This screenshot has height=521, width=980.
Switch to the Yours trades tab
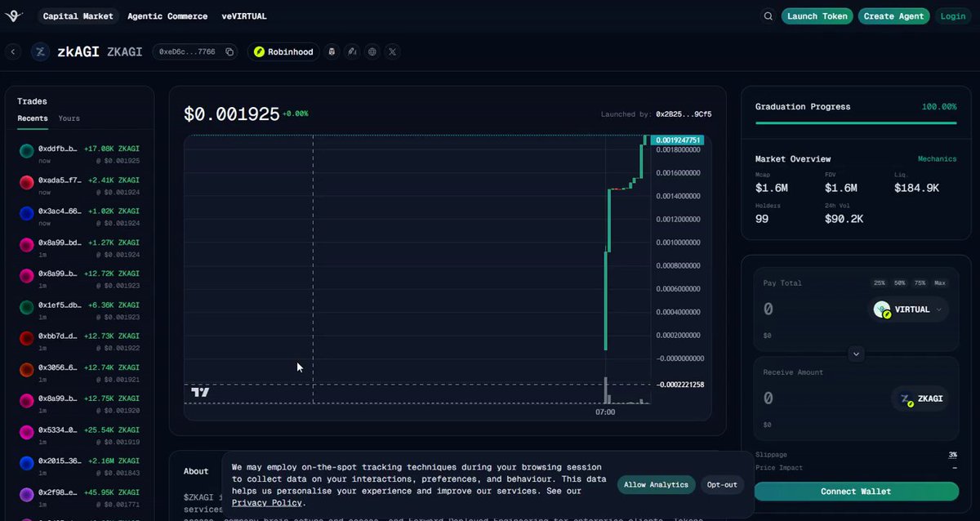[x=69, y=118]
